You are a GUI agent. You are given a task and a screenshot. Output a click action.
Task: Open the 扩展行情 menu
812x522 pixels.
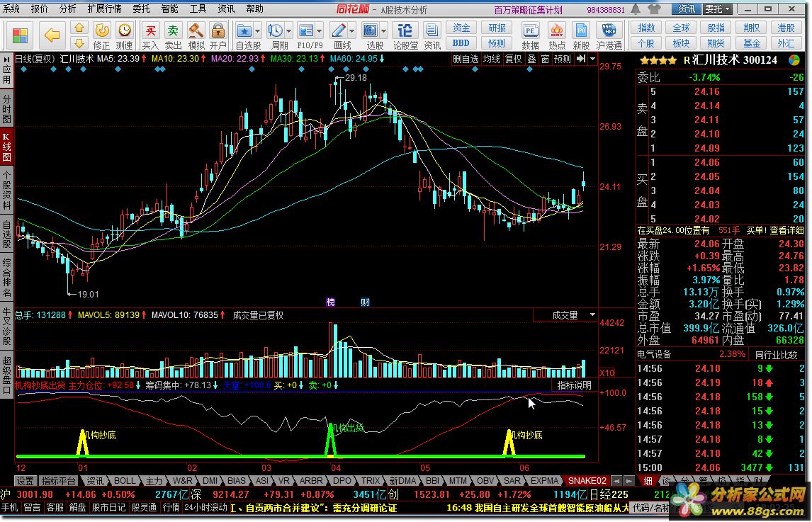[105, 8]
